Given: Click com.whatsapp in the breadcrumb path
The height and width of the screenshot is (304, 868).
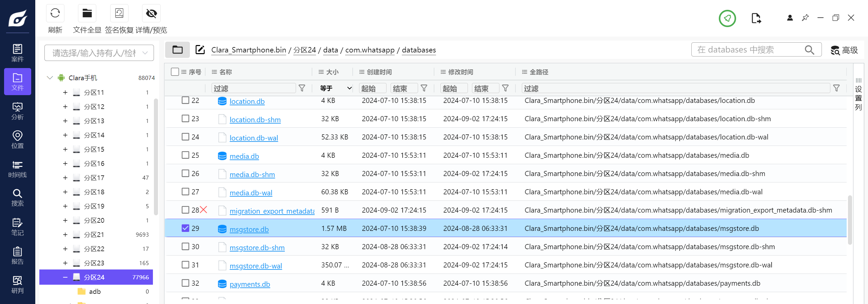Looking at the screenshot, I should 370,50.
